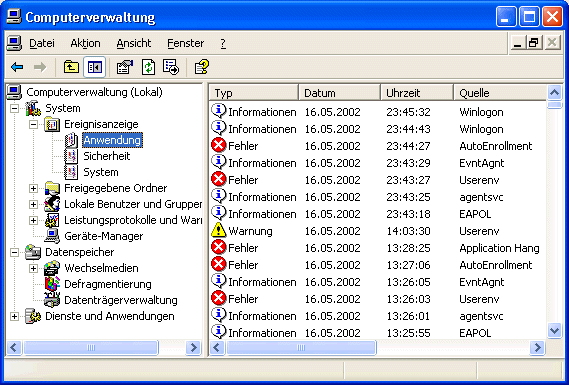Screen dimensions: 569x385
Task: Select Computerverwaltung (Lokal) root node
Action: tap(94, 92)
